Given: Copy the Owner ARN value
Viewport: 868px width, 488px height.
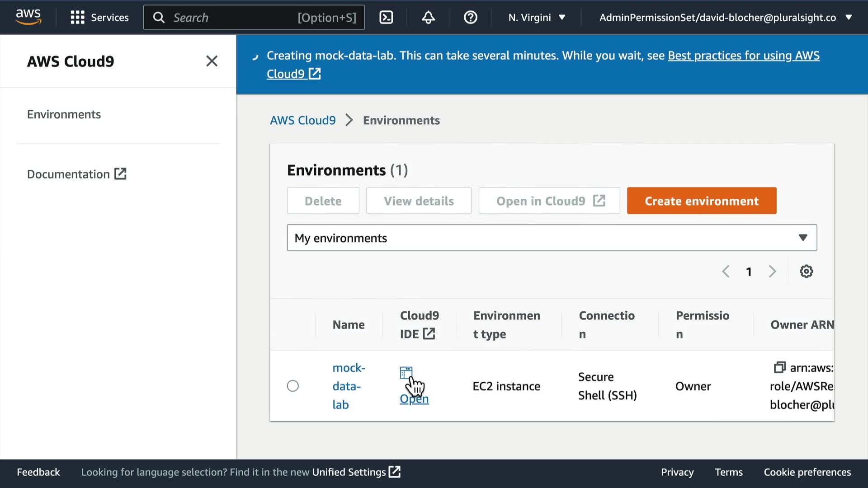Looking at the screenshot, I should 779,367.
